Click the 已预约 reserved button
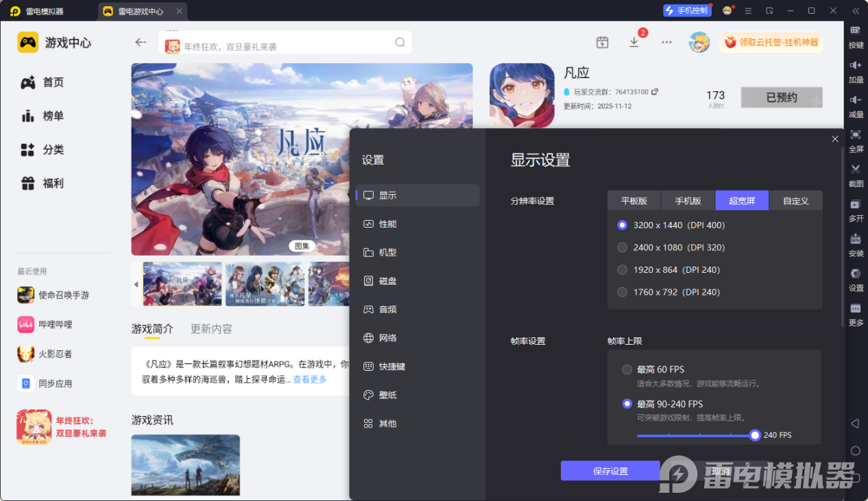The width and height of the screenshot is (868, 501). coord(782,97)
